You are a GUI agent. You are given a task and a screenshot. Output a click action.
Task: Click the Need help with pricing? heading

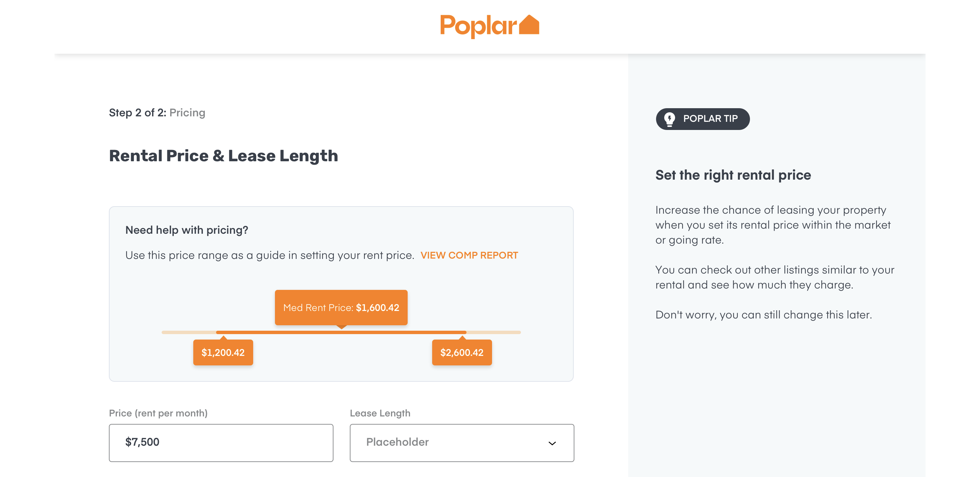tap(186, 230)
